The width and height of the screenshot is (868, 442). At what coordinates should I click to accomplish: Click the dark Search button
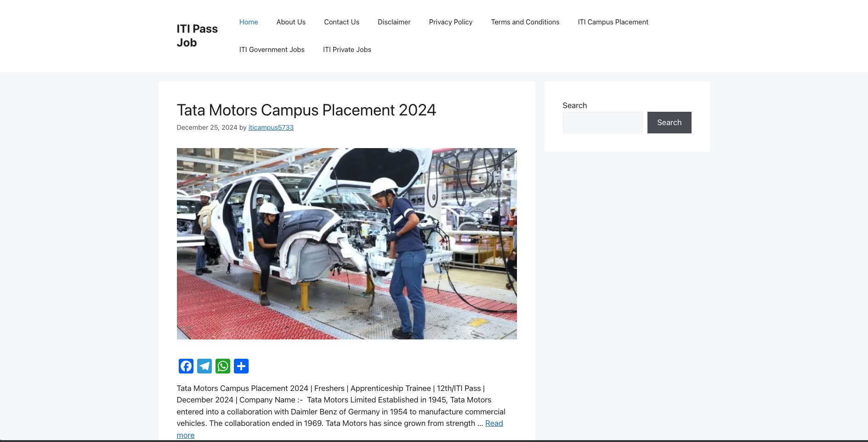pyautogui.click(x=669, y=122)
